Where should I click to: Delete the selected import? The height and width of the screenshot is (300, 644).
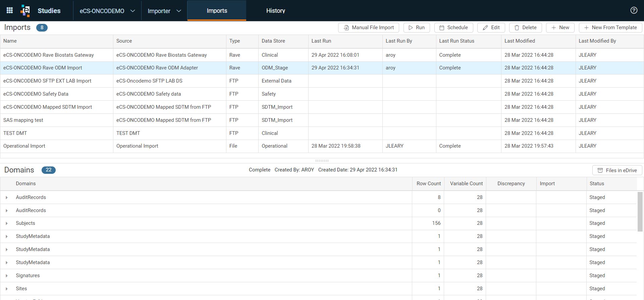pyautogui.click(x=525, y=28)
